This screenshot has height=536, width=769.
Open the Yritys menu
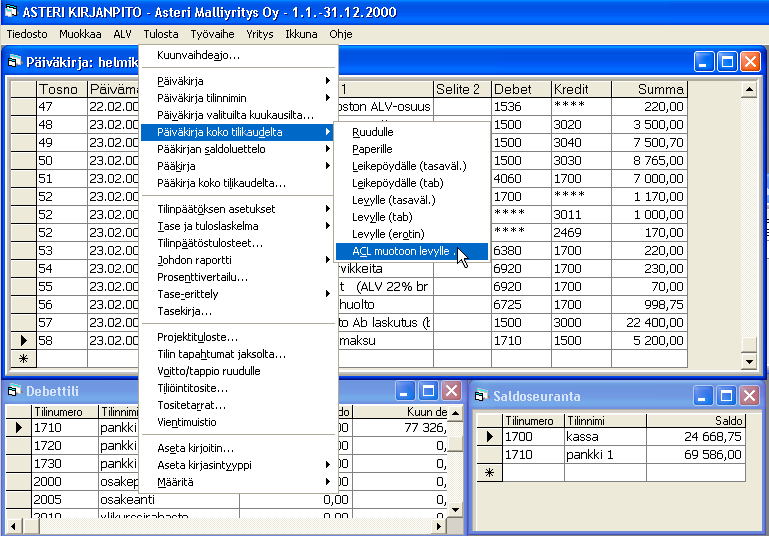(259, 34)
